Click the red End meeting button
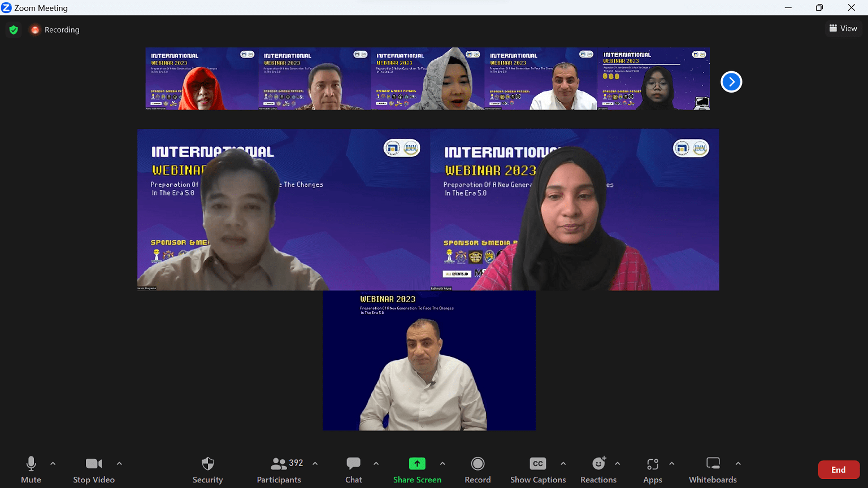The height and width of the screenshot is (488, 868). tap(838, 470)
